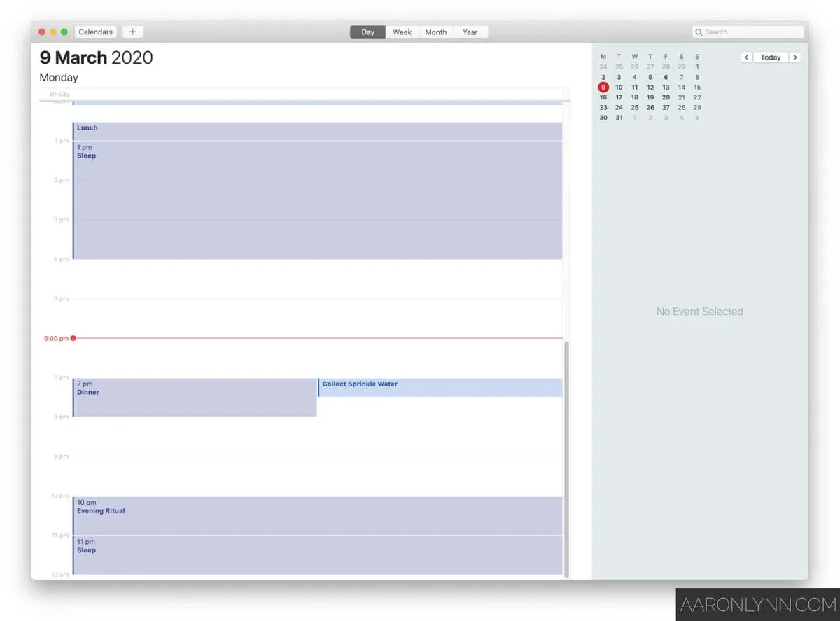Switch to the Week view
The image size is (840, 621).
[x=402, y=32]
